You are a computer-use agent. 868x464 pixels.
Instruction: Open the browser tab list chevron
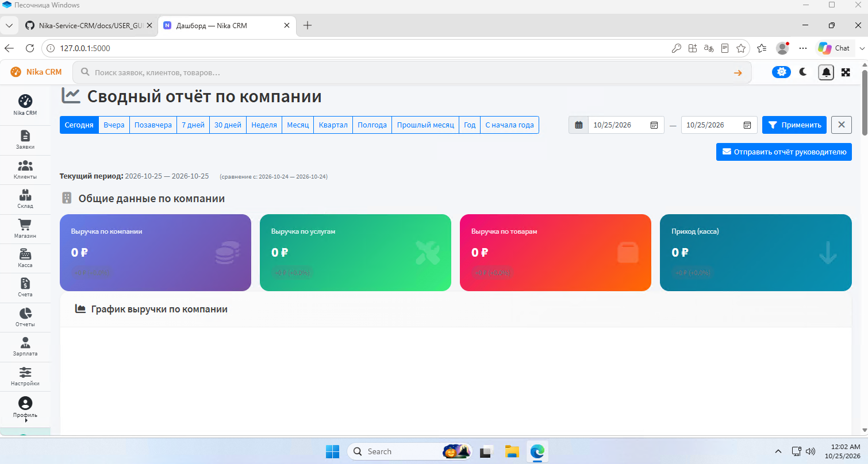coord(9,25)
